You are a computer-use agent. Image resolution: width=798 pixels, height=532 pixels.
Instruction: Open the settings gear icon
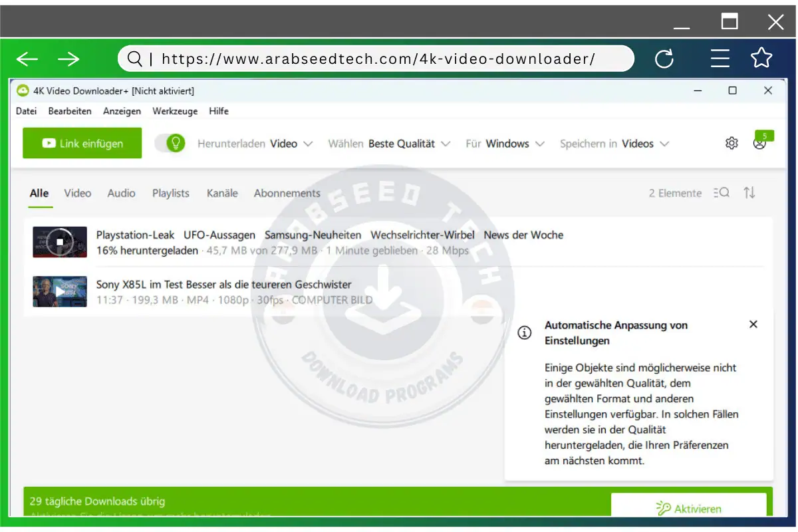(x=731, y=143)
